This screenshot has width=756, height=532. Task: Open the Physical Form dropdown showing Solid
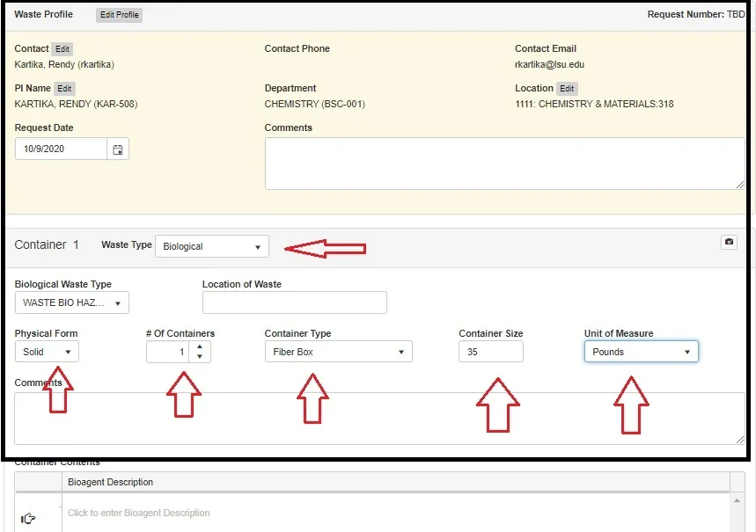pyautogui.click(x=47, y=351)
